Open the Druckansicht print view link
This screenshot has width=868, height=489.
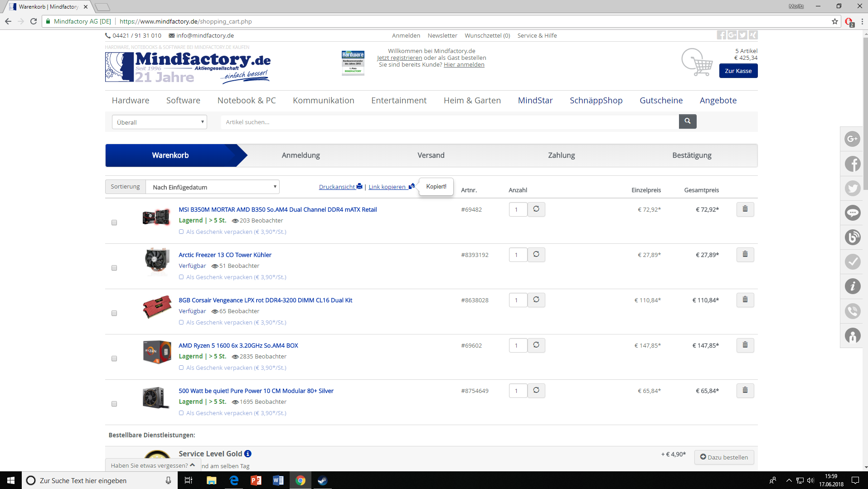[x=340, y=187]
